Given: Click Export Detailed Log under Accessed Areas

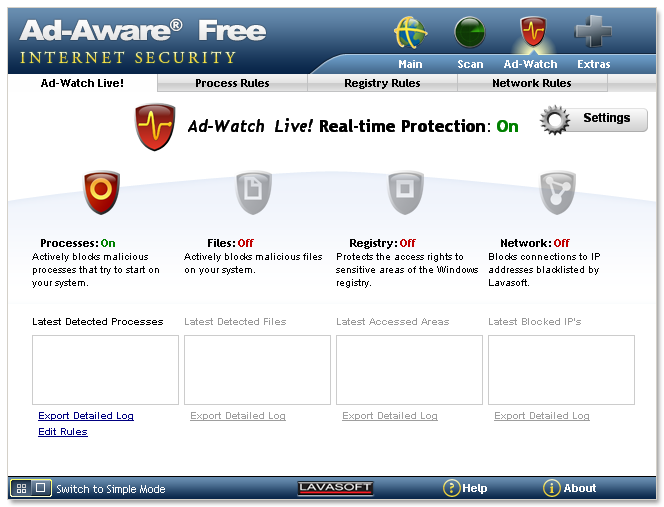Looking at the screenshot, I should point(390,416).
